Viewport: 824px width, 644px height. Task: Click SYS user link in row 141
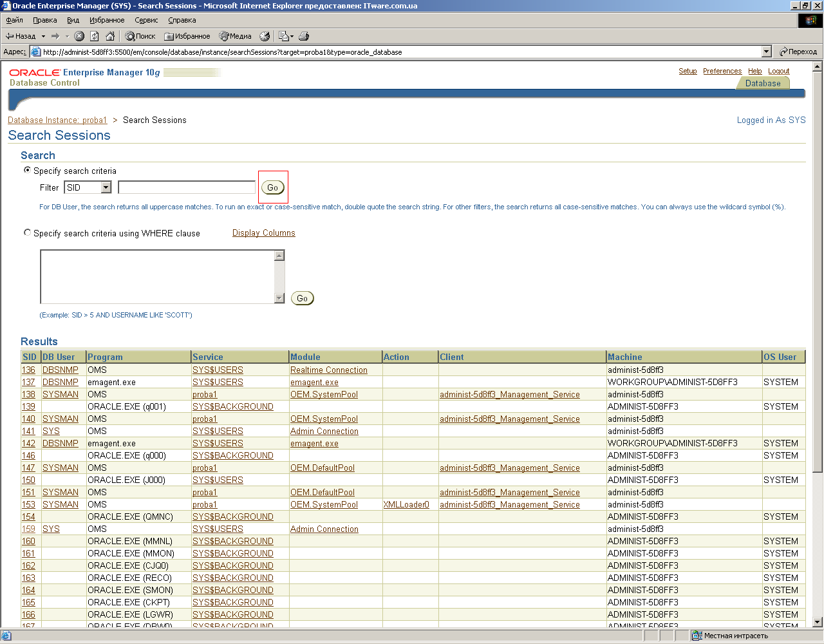(51, 431)
